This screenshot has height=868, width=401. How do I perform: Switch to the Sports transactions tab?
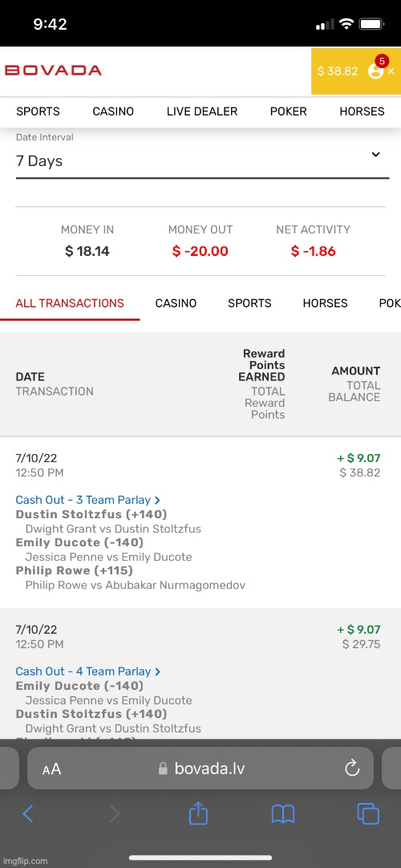249,303
